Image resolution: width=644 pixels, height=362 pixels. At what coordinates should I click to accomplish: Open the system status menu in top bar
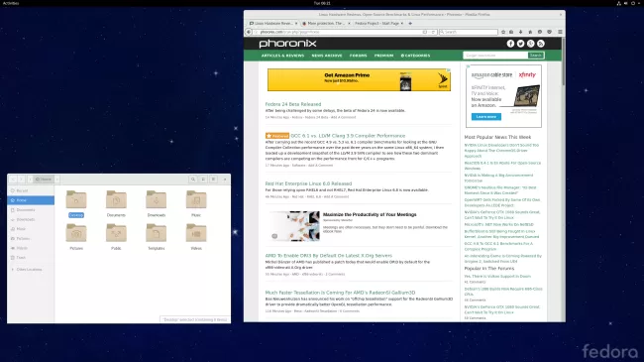(628, 3)
